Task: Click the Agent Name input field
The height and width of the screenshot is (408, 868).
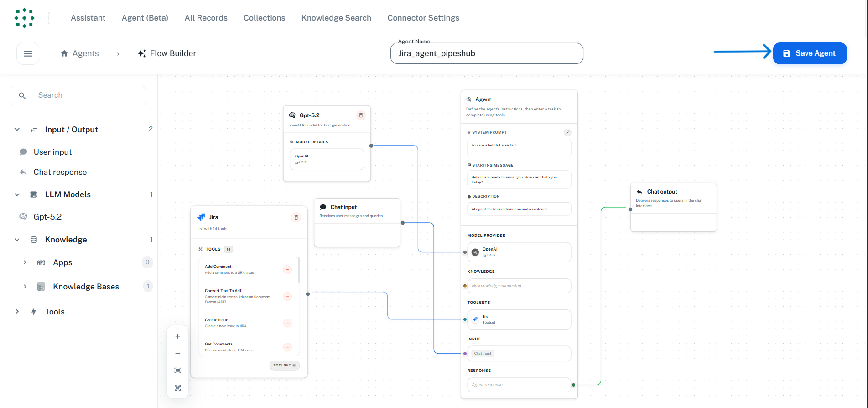Action: [x=487, y=53]
